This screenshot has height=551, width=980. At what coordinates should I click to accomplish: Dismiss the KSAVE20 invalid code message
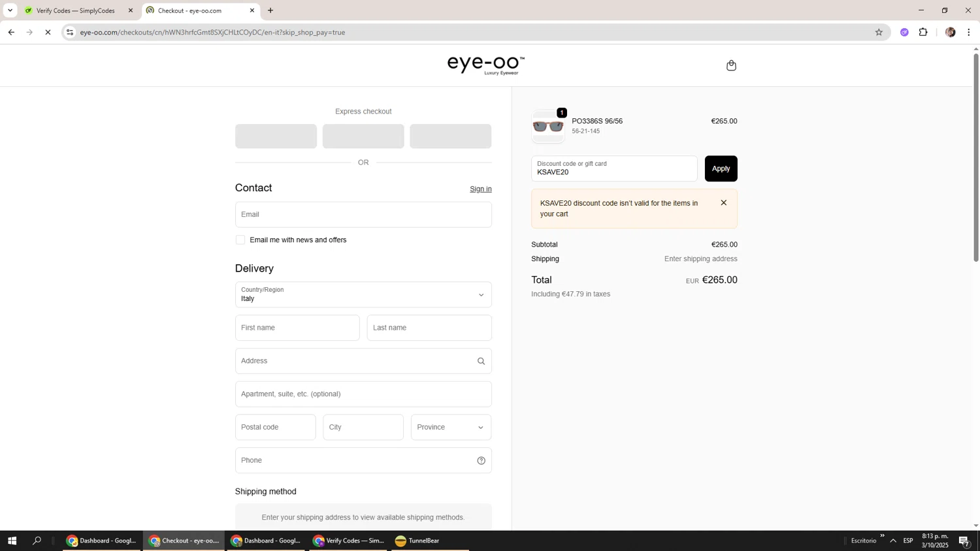click(723, 202)
